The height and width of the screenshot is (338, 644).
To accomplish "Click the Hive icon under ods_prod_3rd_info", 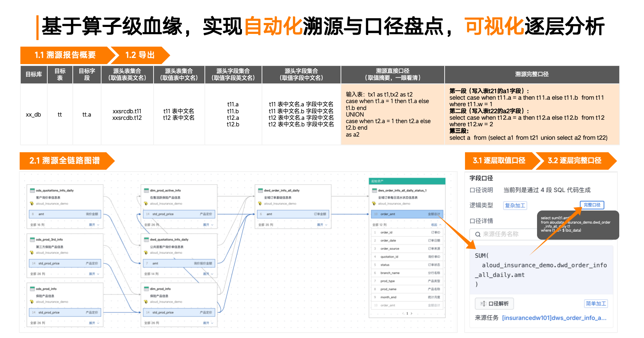I will pyautogui.click(x=32, y=252).
